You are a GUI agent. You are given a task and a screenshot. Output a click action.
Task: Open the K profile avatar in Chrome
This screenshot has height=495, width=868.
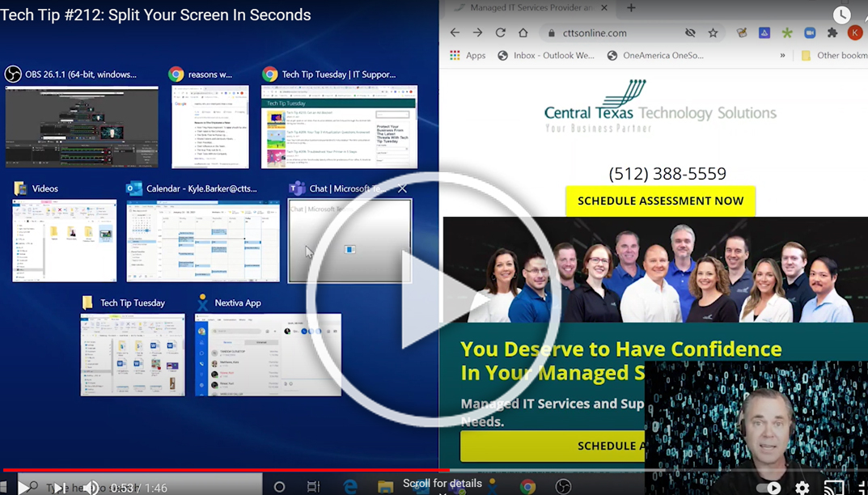855,32
